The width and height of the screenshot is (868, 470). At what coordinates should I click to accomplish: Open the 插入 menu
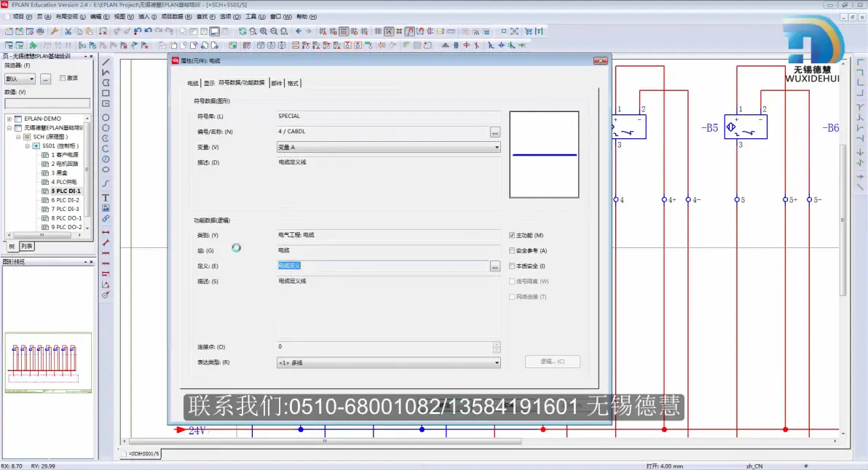tap(147, 17)
